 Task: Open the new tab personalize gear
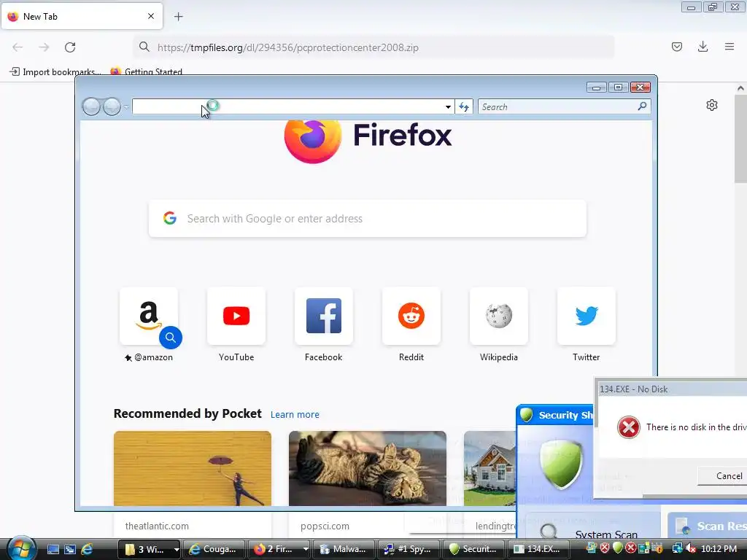(x=712, y=105)
